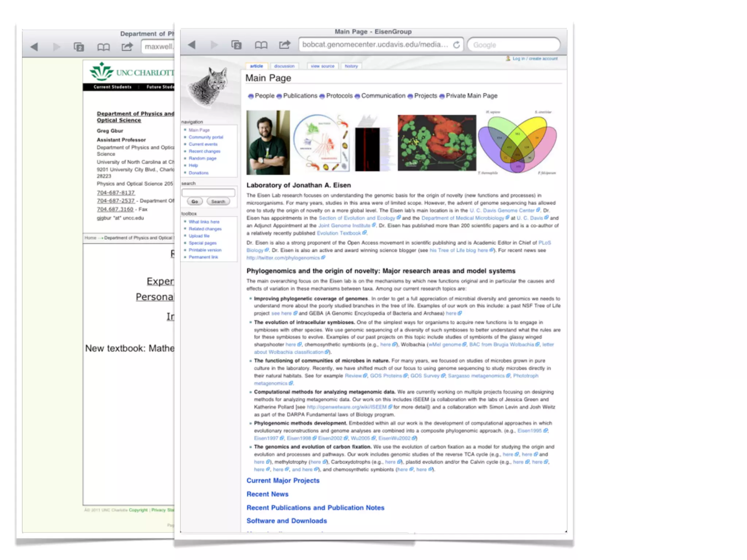Image resolution: width=747 pixels, height=560 pixels.
Task: Click the forward arrow in EisenGroup browser
Action: pyautogui.click(x=214, y=45)
